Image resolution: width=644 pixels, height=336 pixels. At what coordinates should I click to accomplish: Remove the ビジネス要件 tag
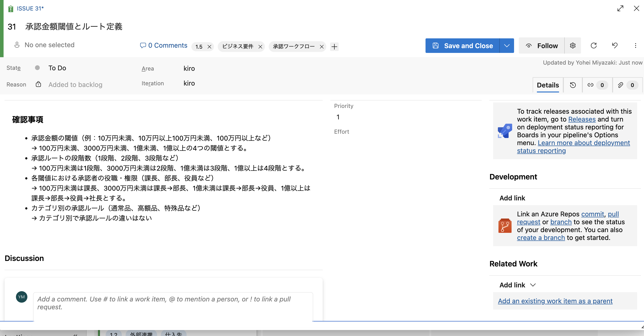click(260, 47)
